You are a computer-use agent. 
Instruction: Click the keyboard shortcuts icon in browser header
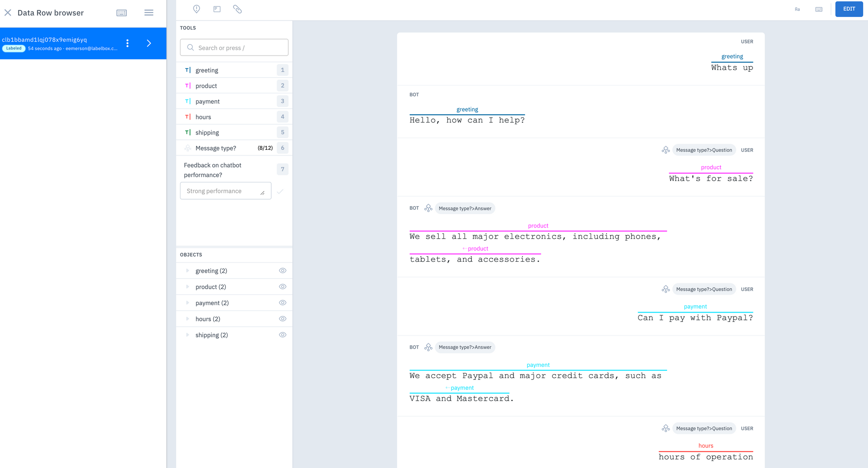[122, 13]
